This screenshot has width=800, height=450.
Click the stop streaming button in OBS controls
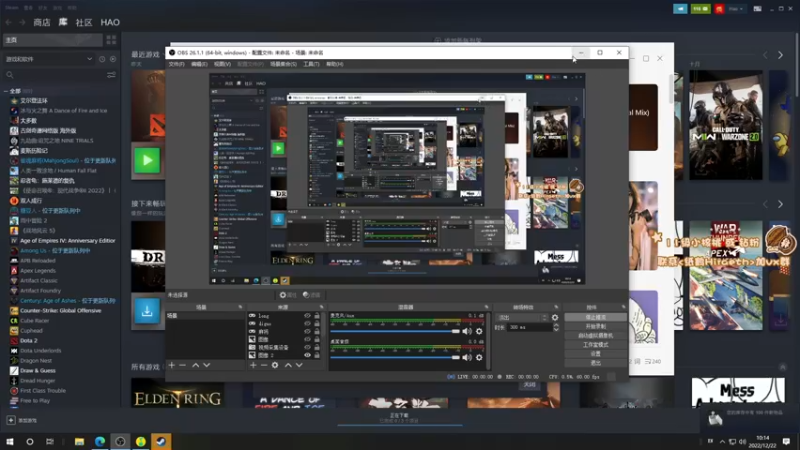point(595,317)
